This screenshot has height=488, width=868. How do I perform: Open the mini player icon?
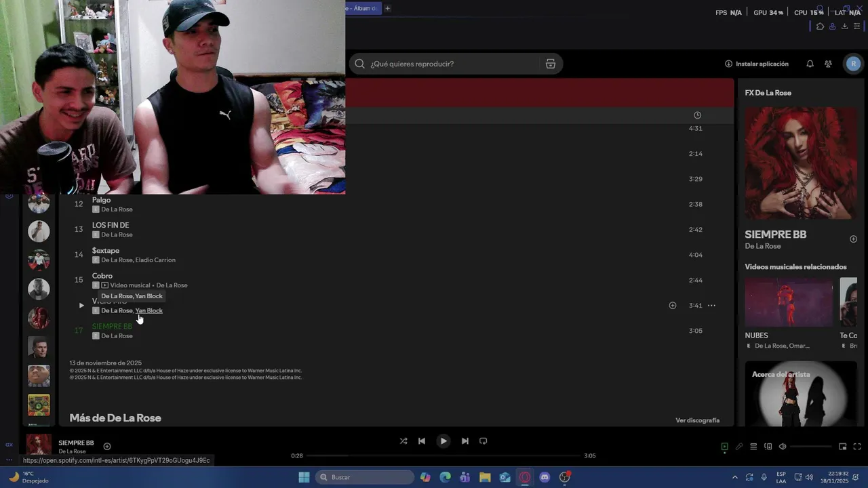point(842,447)
